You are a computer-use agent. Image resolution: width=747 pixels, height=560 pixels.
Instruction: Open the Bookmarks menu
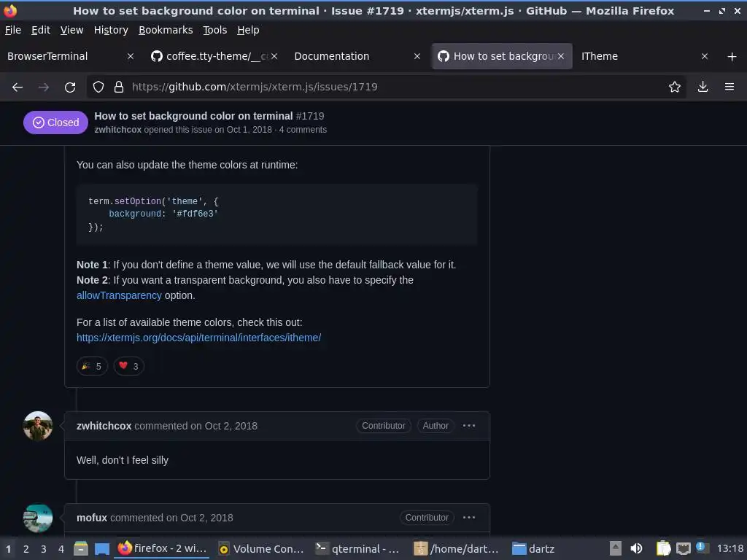[166, 30]
